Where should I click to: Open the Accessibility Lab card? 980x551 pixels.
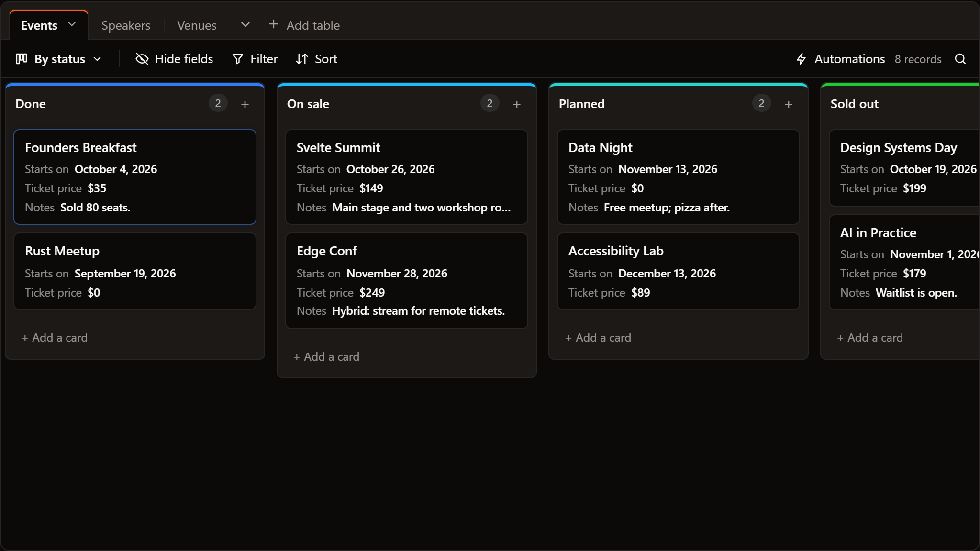[x=679, y=271]
